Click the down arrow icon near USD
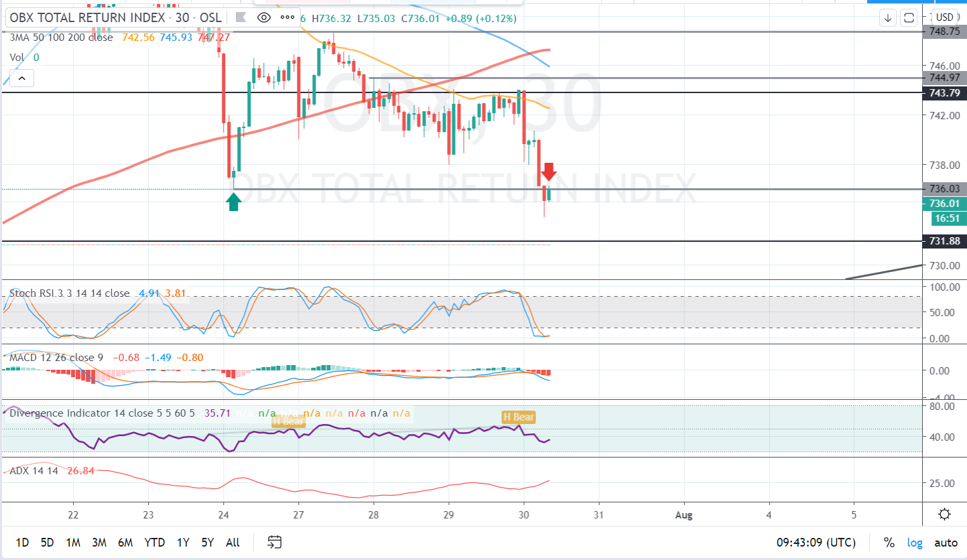The width and height of the screenshot is (967, 560). pos(889,17)
